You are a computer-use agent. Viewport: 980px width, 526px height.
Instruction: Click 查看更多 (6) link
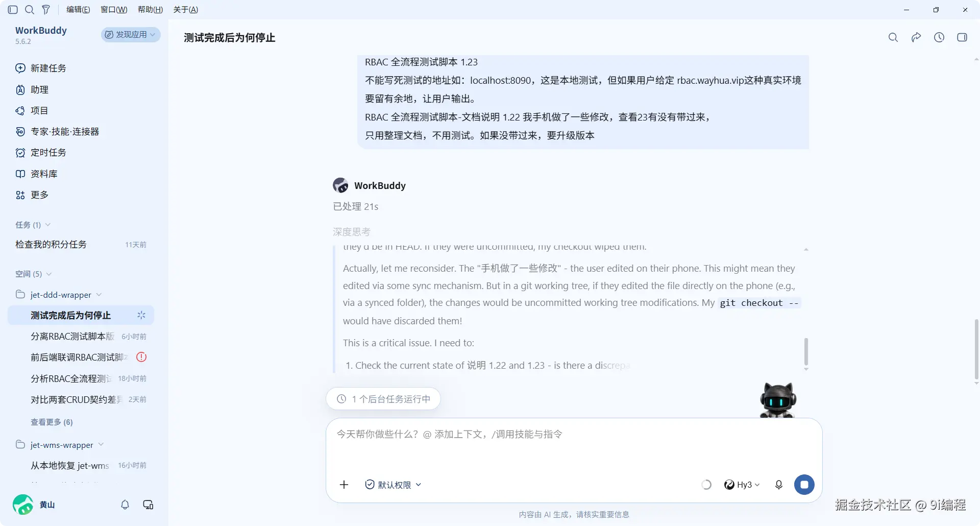pyautogui.click(x=52, y=422)
